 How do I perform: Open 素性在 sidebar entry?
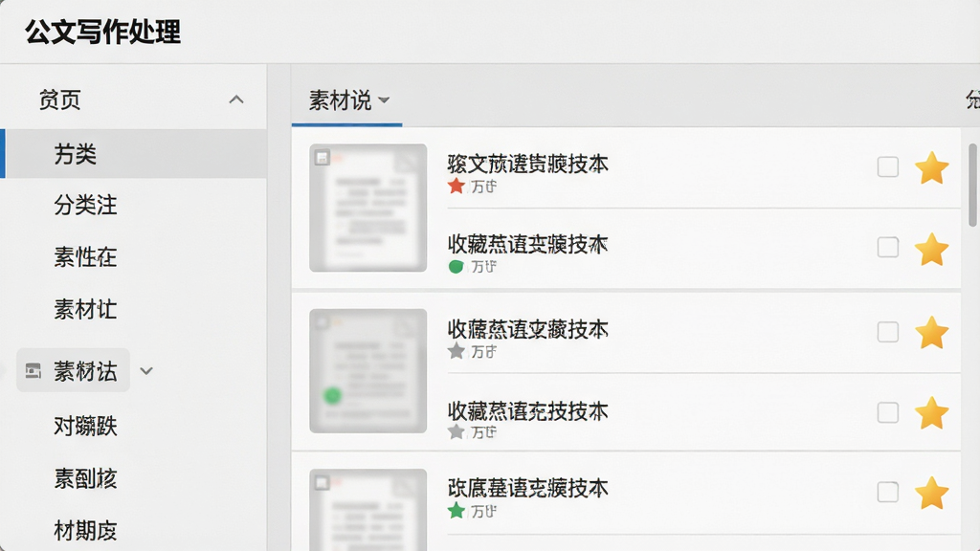(85, 256)
